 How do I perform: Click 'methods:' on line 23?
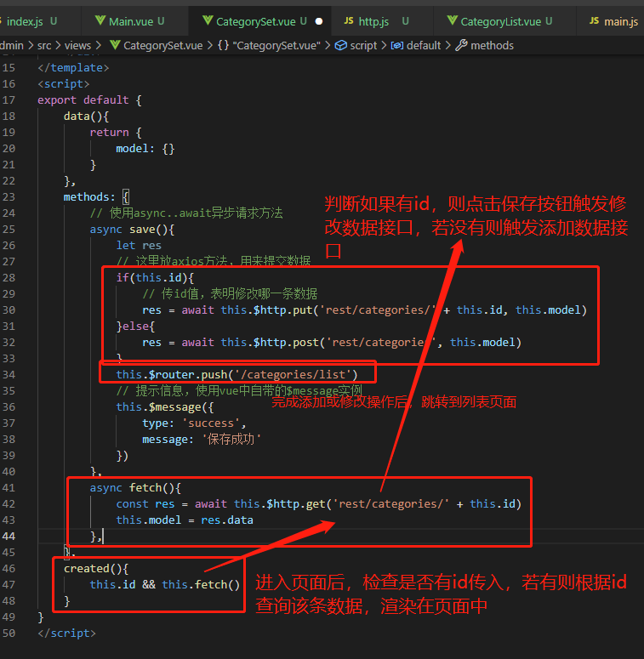tap(89, 197)
